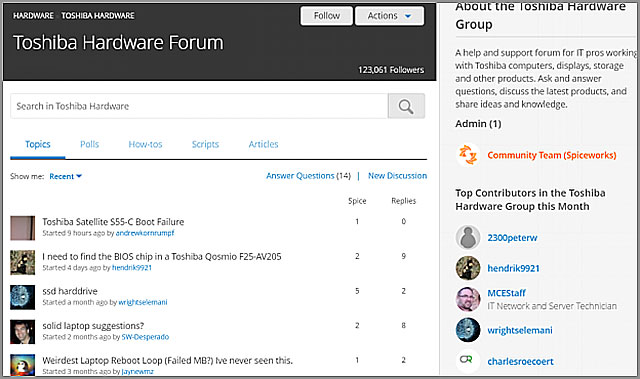Visit jaynewmz author profile link
640x379 pixels.
click(x=138, y=372)
